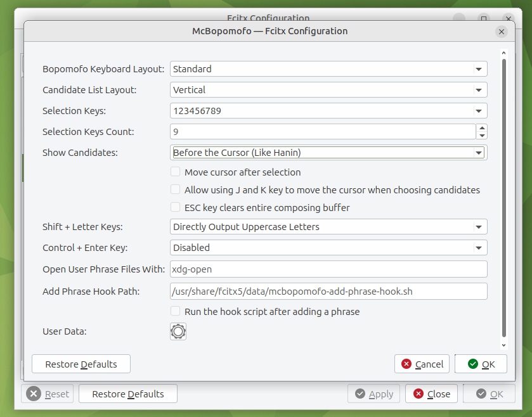Viewport: 532px width, 417px height.
Task: Click the Add Phrase Hook Path label
Action: tap(91, 292)
